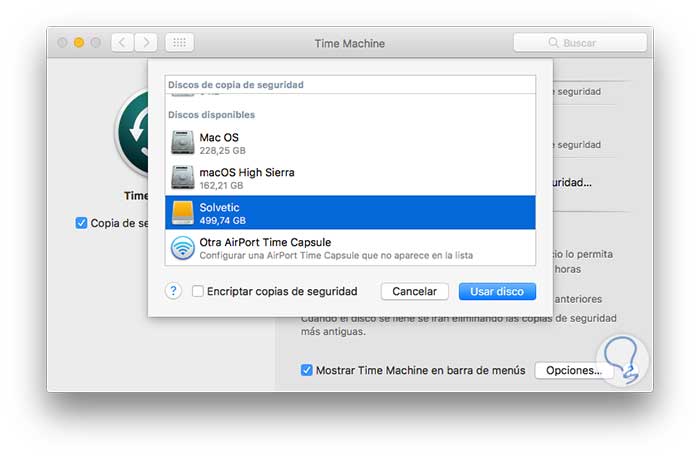The height and width of the screenshot is (459, 700).
Task: Select the Solvetic disk row
Action: (x=350, y=213)
